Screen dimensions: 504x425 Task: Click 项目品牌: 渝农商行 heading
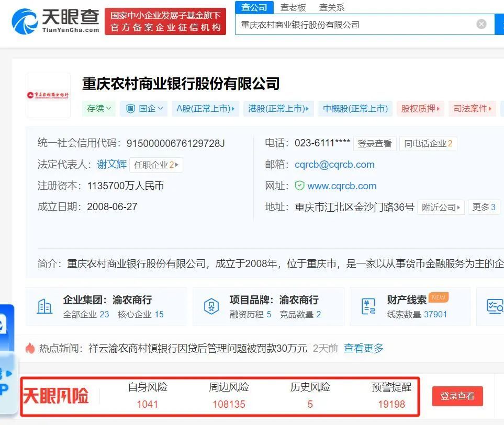[274, 300]
